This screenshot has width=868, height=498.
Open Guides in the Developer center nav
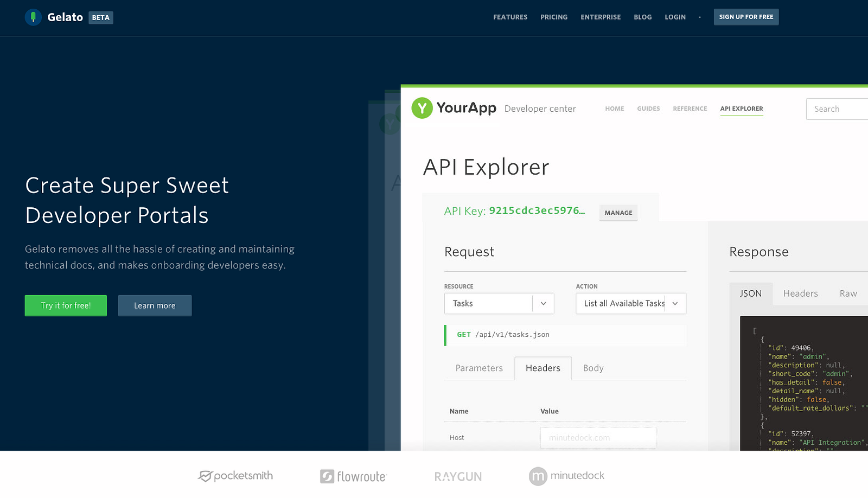(648, 108)
